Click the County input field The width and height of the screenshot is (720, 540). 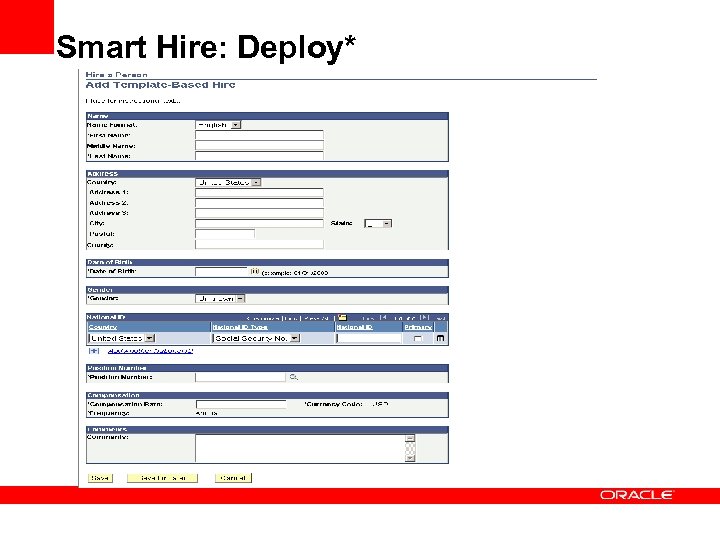[259, 244]
